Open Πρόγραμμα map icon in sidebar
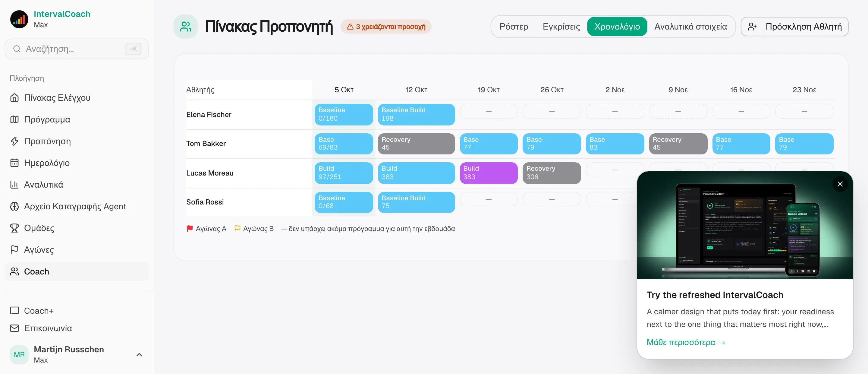 point(14,119)
